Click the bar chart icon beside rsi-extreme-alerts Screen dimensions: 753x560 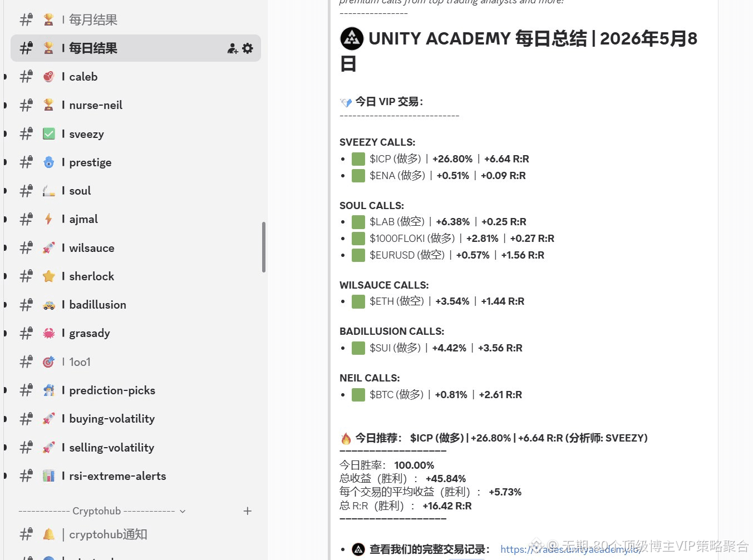coord(49,476)
